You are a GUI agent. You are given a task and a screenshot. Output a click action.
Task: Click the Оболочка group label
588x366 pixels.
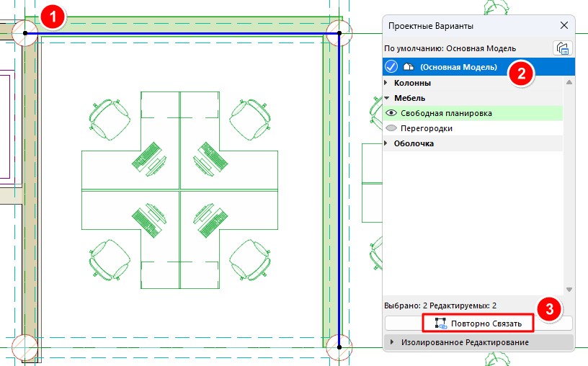click(414, 143)
